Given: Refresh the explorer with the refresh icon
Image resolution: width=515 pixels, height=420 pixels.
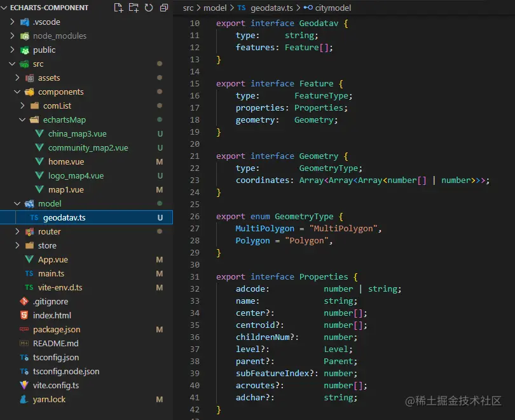Looking at the screenshot, I should pos(149,8).
